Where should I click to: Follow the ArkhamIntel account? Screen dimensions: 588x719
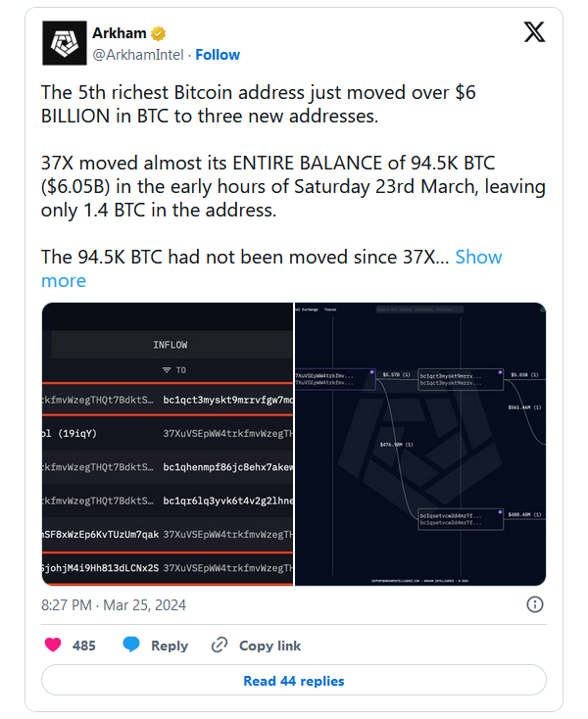coord(217,55)
